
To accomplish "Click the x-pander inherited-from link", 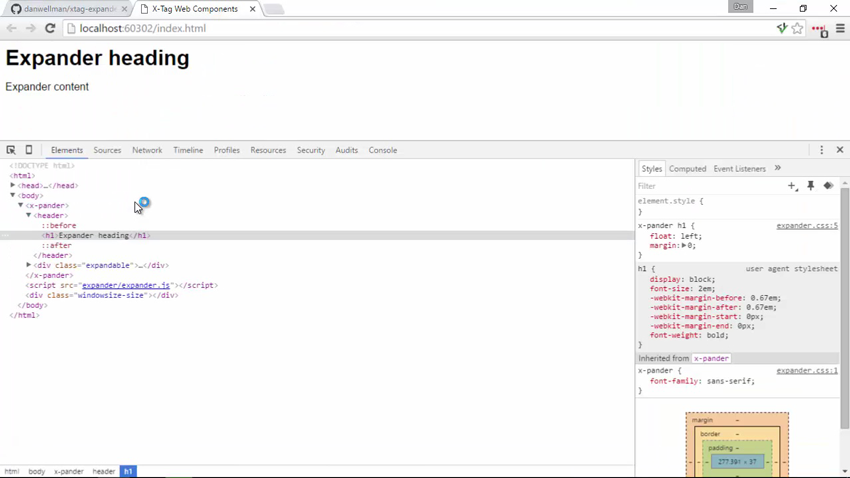I will point(711,358).
